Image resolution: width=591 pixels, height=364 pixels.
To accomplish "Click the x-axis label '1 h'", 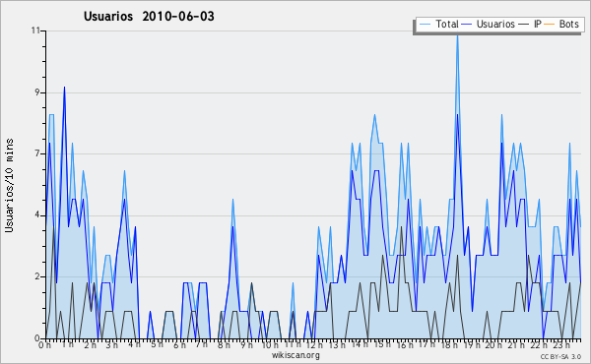I will (x=68, y=344).
